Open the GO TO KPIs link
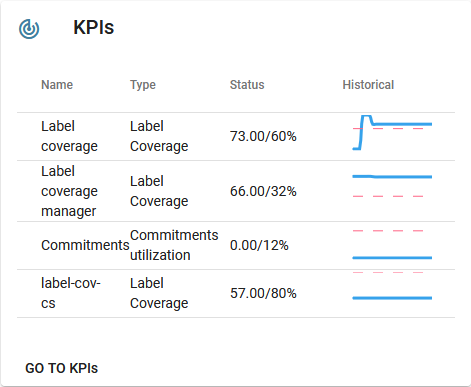 pyautogui.click(x=62, y=368)
